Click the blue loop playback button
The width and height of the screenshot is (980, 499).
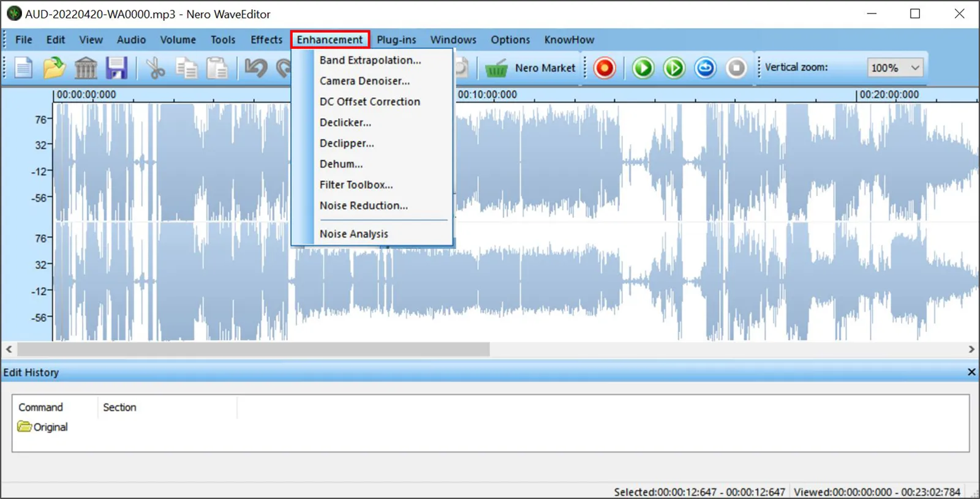coord(705,68)
